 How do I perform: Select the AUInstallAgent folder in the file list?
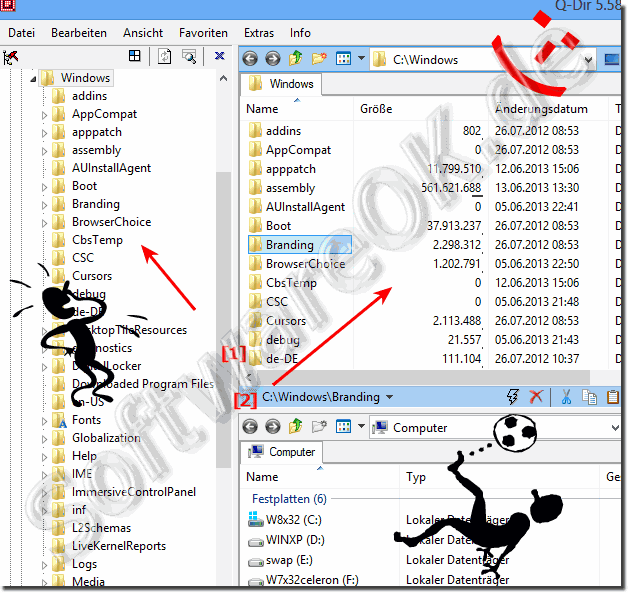coord(297,207)
